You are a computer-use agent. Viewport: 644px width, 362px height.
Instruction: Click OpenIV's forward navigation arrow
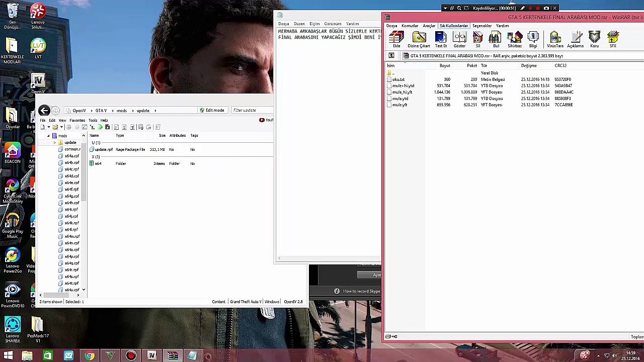pos(55,111)
